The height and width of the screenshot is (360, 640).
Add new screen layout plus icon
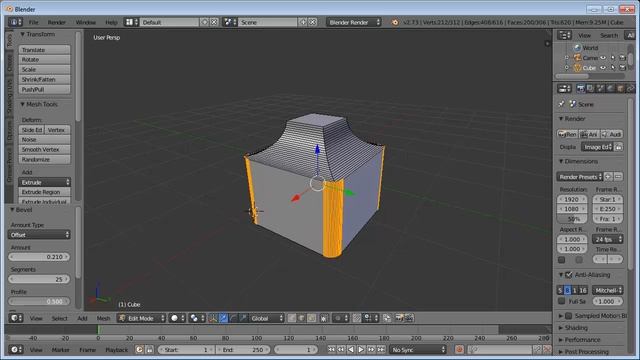(x=204, y=22)
